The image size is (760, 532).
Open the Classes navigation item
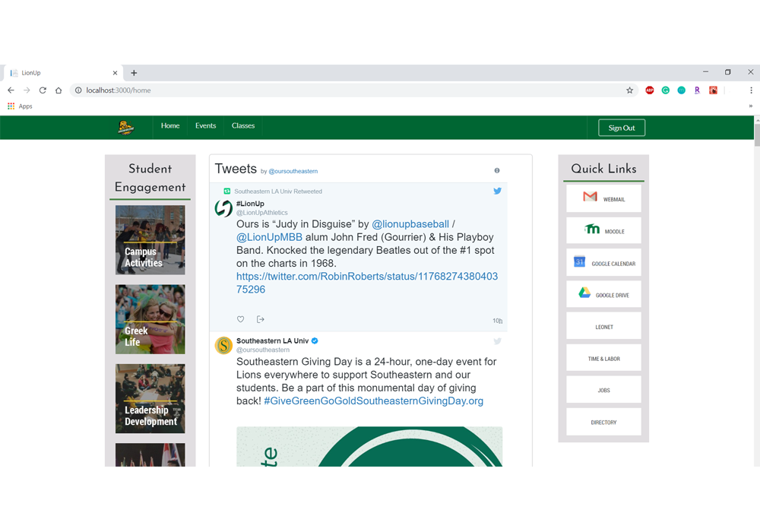[x=243, y=126]
